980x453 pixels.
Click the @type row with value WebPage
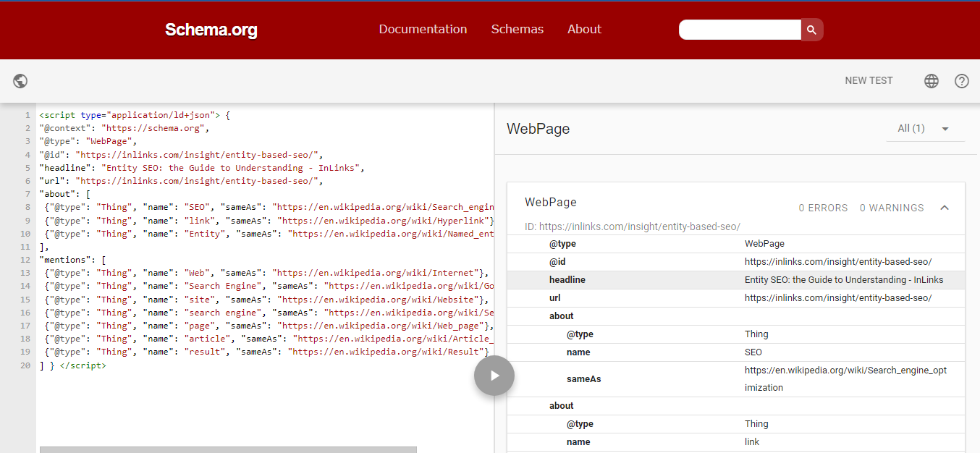click(x=736, y=244)
